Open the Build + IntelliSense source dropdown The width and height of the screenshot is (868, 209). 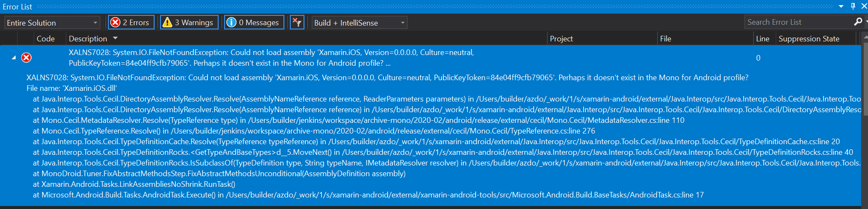coord(359,23)
